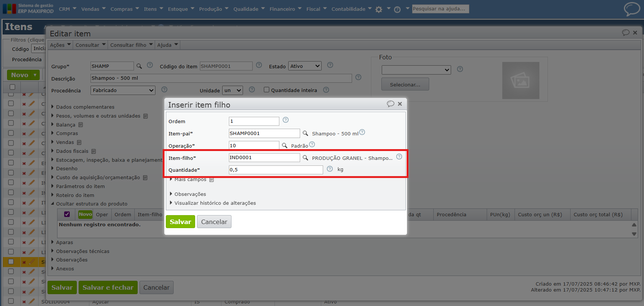Screen dimensions: 644x306
Task: Close the Inserir item filho dialog
Action: (x=400, y=104)
